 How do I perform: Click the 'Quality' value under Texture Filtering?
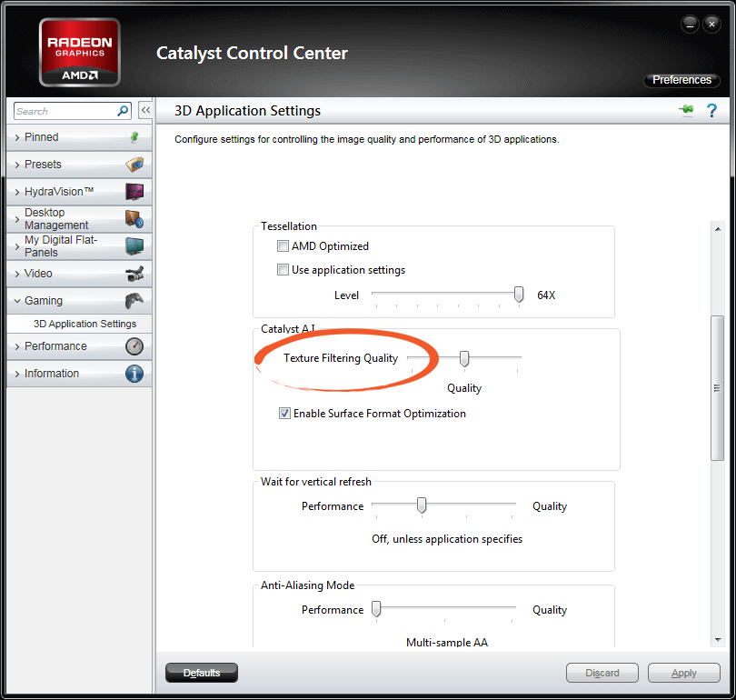tap(464, 388)
